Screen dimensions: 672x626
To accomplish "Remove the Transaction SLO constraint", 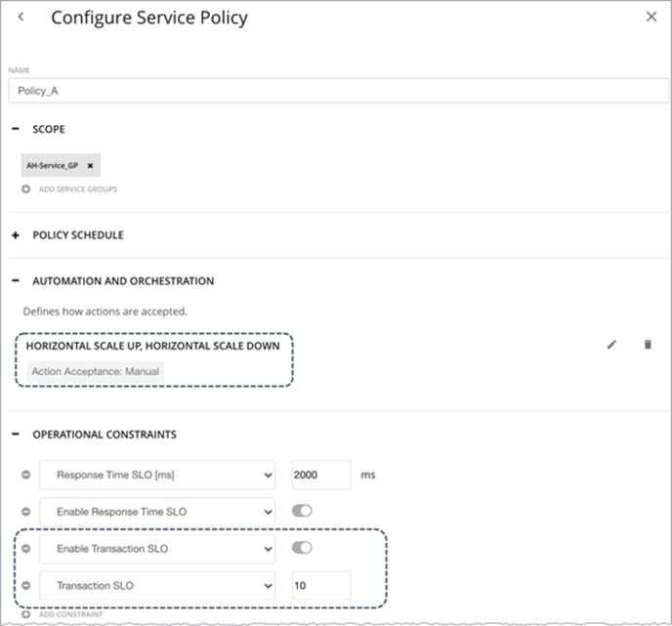I will pos(26,585).
